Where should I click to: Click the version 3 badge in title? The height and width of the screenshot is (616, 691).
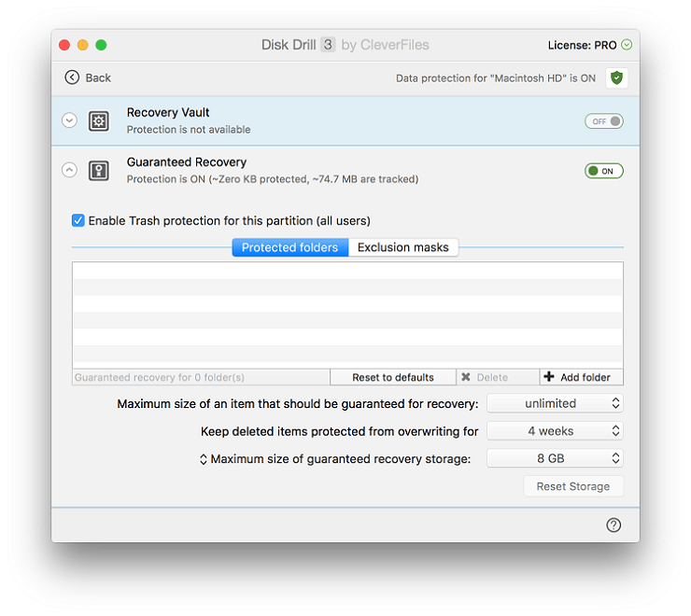point(328,45)
